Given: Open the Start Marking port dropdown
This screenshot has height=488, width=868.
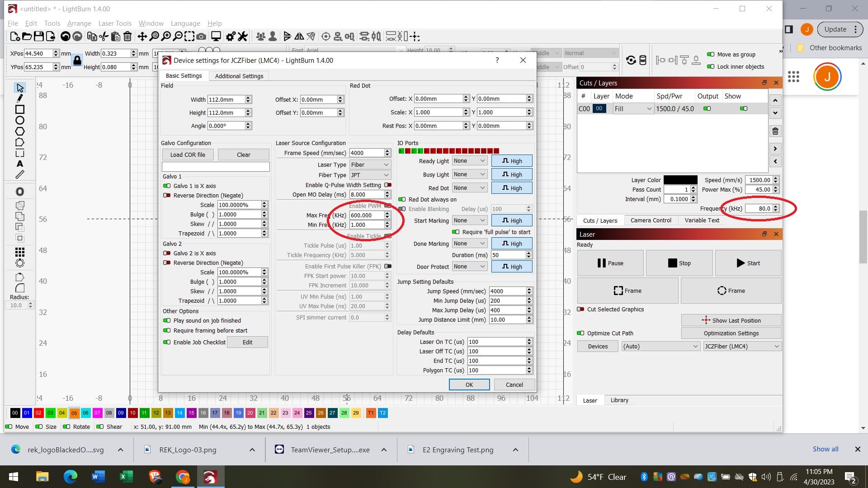Looking at the screenshot, I should [470, 221].
